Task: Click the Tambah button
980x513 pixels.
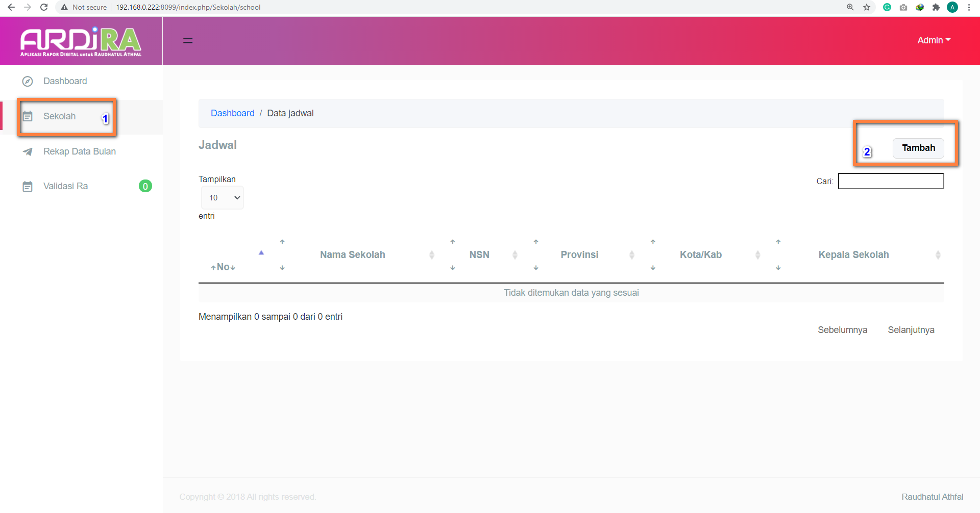Action: coord(918,148)
